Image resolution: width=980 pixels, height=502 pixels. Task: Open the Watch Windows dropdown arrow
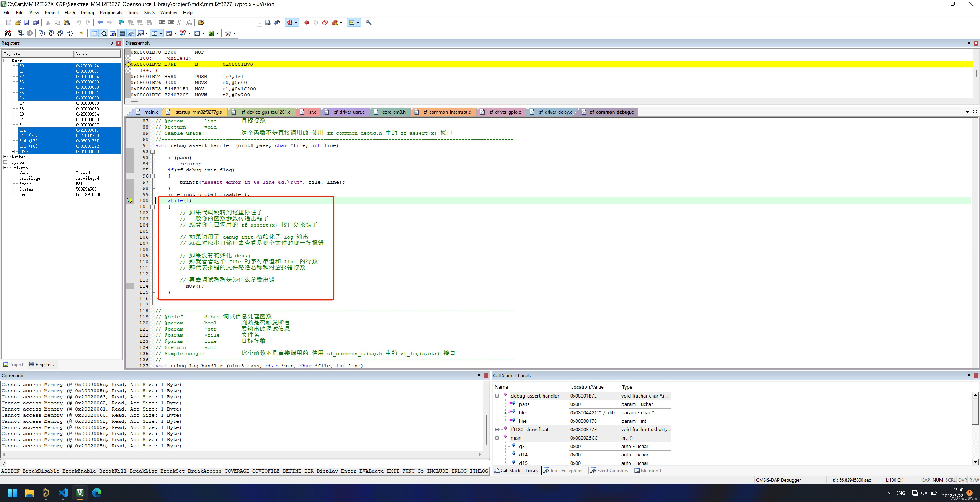[147, 33]
